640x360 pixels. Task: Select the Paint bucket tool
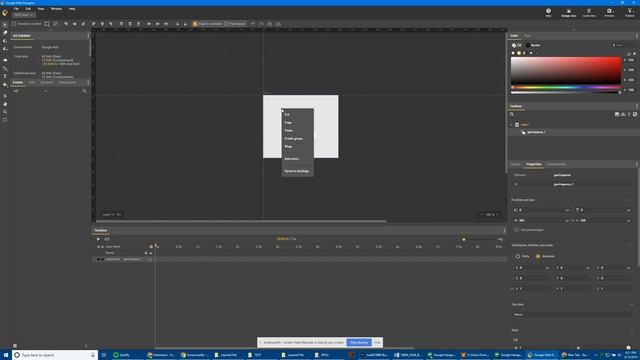5,84
